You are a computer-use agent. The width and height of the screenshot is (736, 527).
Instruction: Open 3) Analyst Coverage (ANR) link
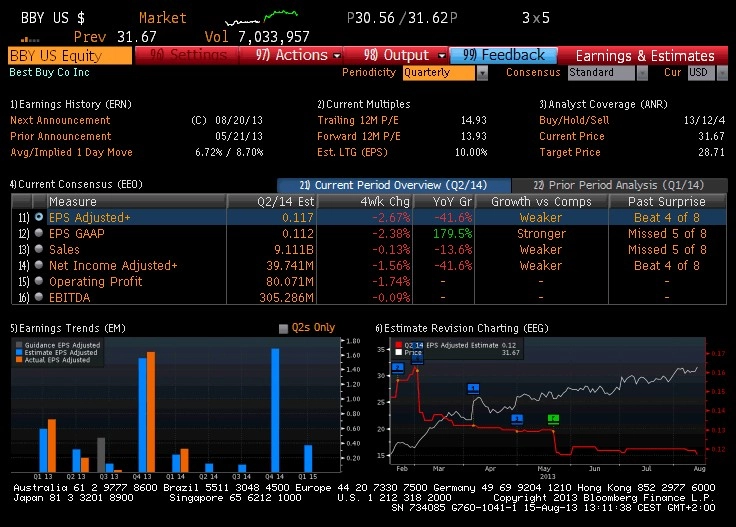[x=603, y=104]
